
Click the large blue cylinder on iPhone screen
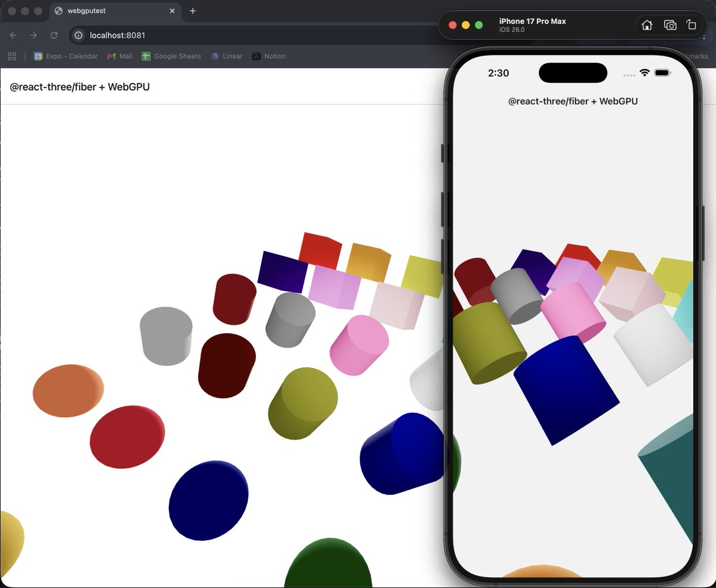click(566, 390)
